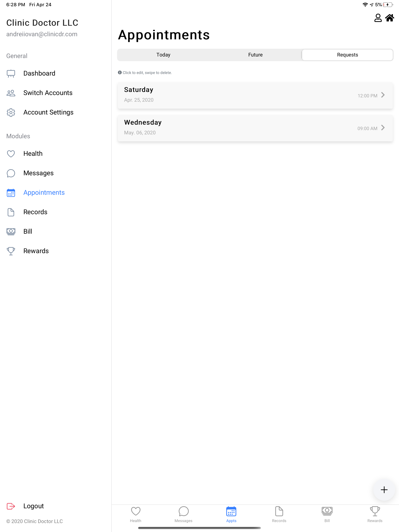This screenshot has width=399, height=532.
Task: Click the andreiiovan@clinicdr.com email address
Action: click(x=42, y=34)
